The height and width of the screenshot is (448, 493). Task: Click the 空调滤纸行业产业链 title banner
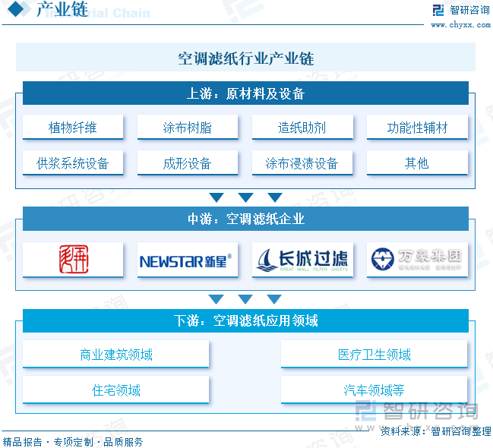click(x=245, y=57)
